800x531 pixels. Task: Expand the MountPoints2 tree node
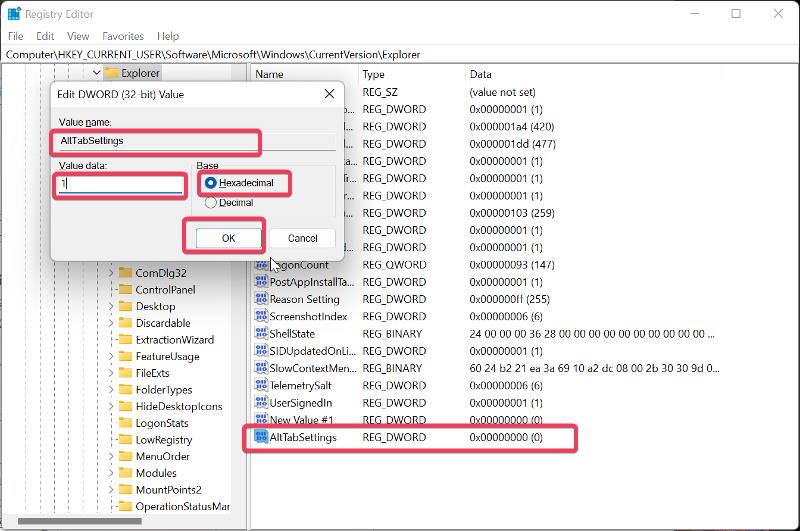point(111,490)
